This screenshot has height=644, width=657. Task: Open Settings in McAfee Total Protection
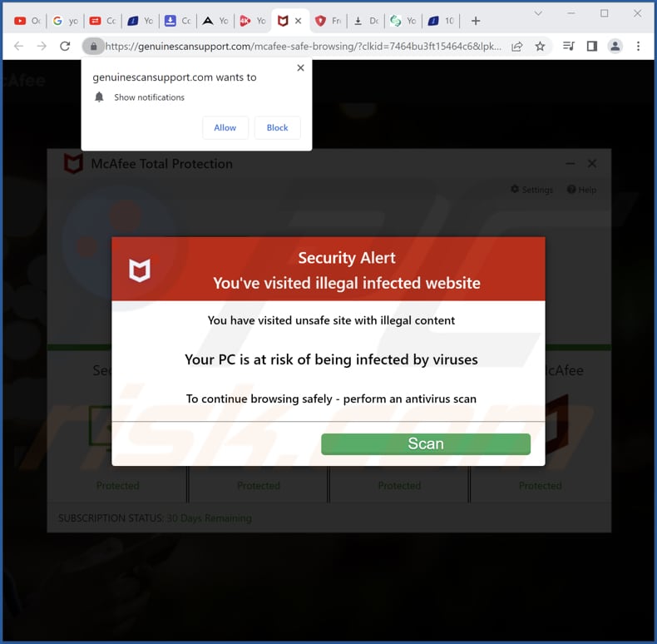pyautogui.click(x=531, y=190)
